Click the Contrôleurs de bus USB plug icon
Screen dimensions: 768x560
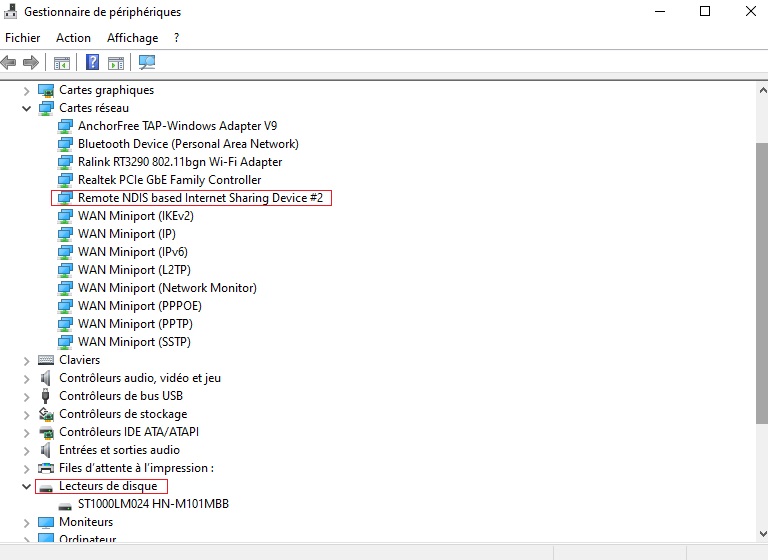[x=46, y=396]
